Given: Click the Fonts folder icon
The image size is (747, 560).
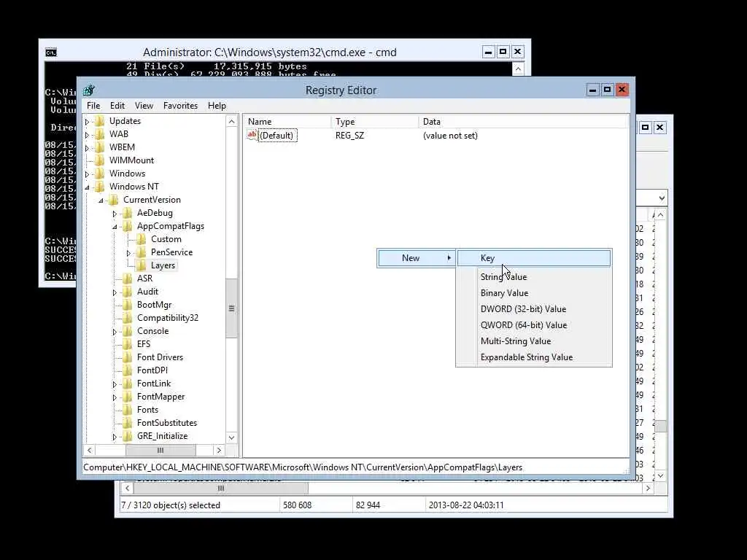Looking at the screenshot, I should [127, 410].
